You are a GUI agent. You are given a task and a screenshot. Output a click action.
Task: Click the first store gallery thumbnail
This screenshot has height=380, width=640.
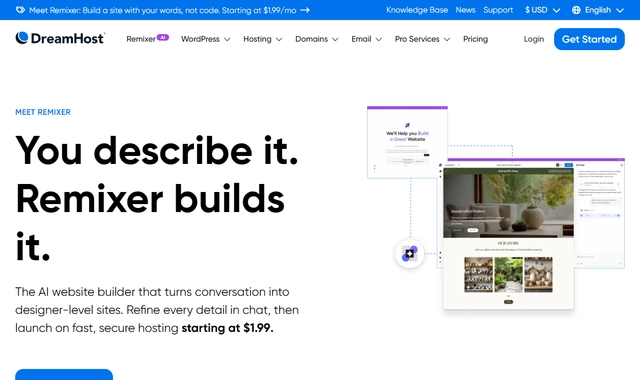[x=478, y=275]
